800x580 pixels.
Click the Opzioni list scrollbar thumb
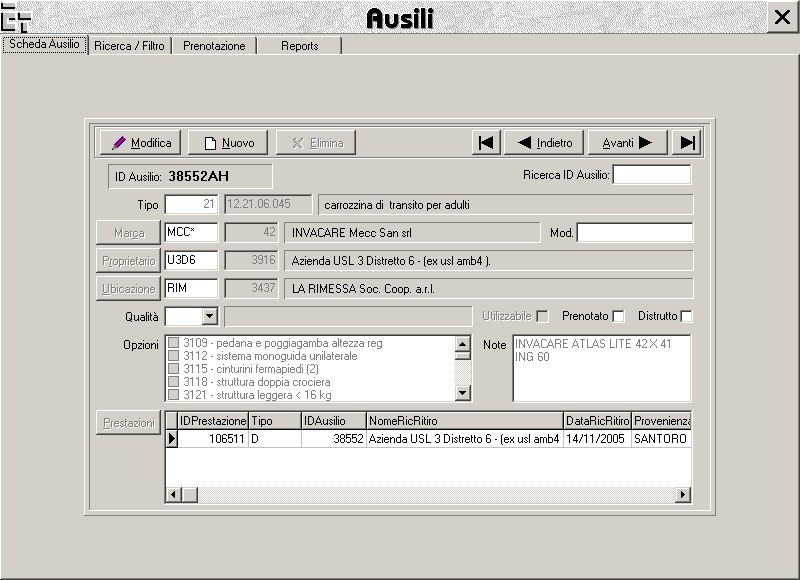(x=462, y=355)
